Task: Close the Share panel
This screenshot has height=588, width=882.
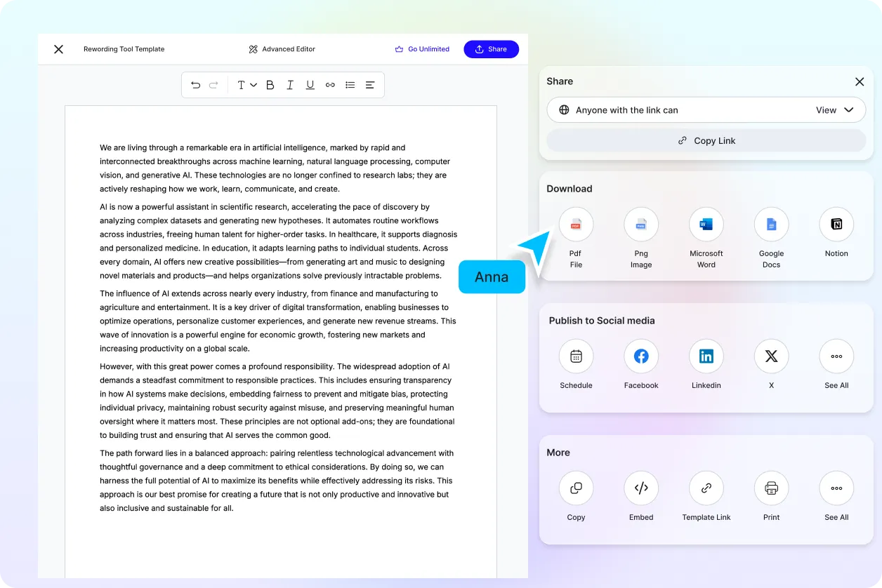Action: (x=860, y=81)
